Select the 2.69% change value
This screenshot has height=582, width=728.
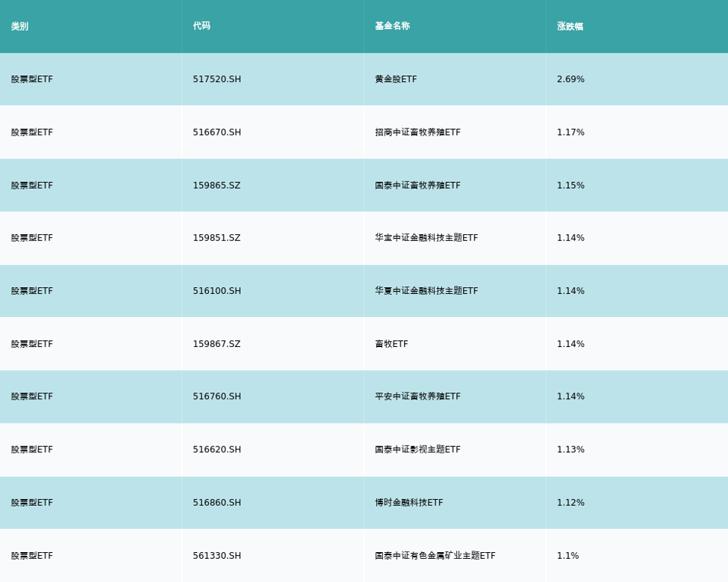click(570, 79)
